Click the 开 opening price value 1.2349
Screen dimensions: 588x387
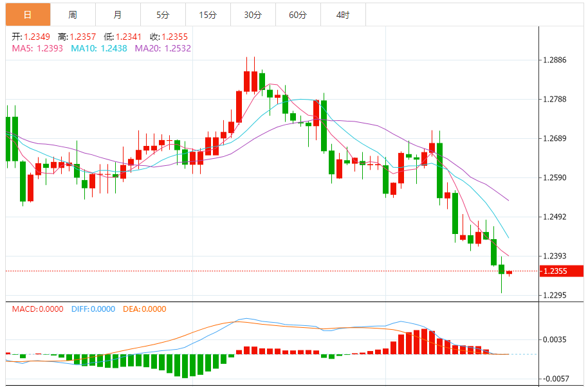click(x=37, y=37)
